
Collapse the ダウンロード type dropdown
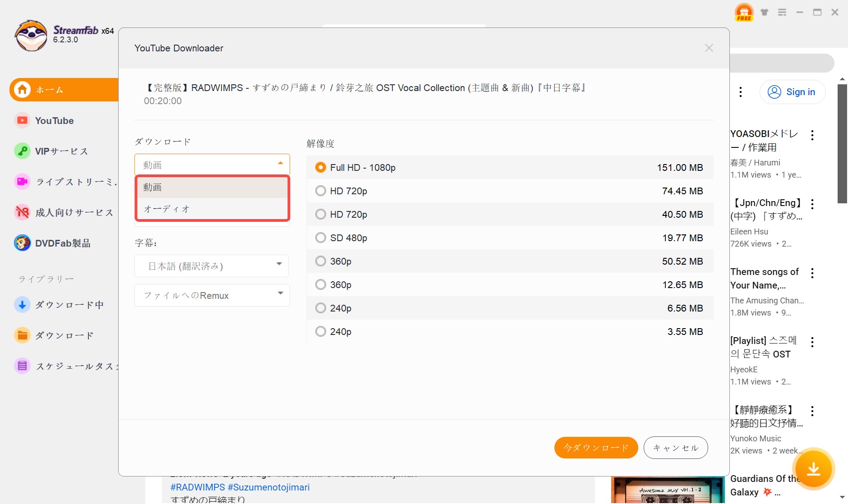coord(212,165)
